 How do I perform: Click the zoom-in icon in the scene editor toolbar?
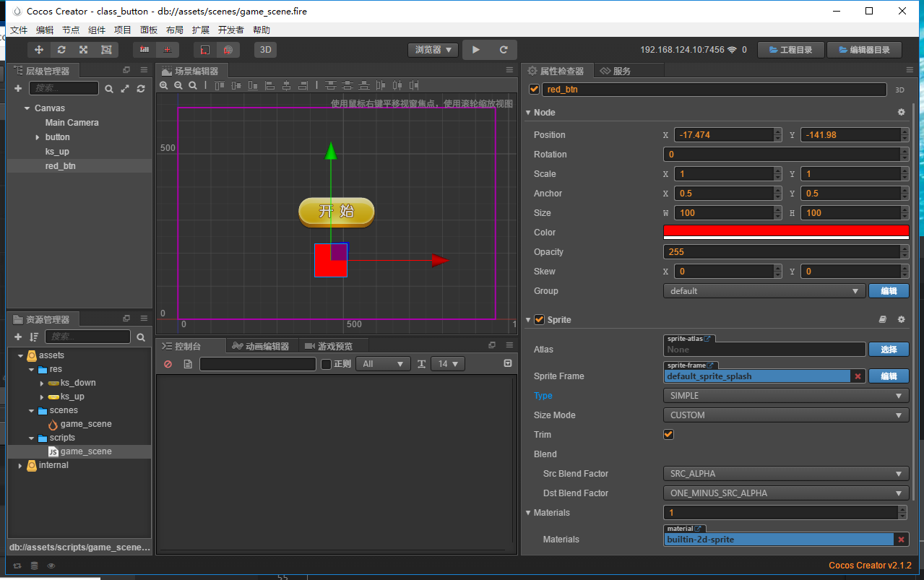(164, 85)
